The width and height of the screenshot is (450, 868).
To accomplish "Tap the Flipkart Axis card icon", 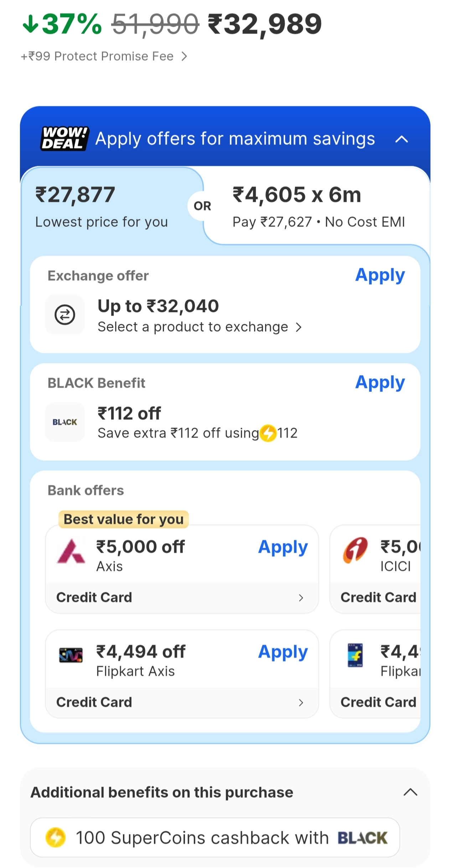I will click(71, 655).
